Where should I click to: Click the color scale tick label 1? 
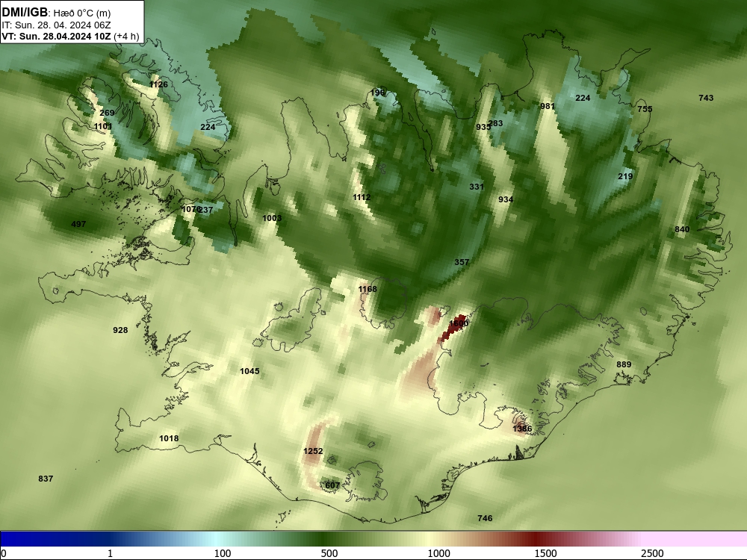(110, 553)
